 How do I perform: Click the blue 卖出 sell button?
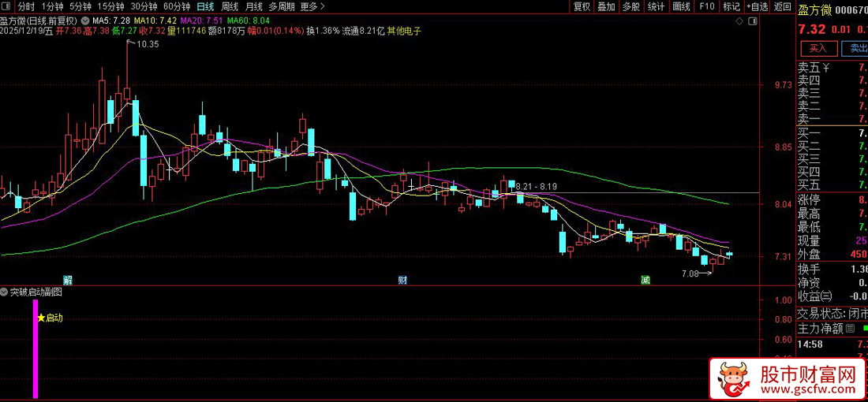[854, 49]
